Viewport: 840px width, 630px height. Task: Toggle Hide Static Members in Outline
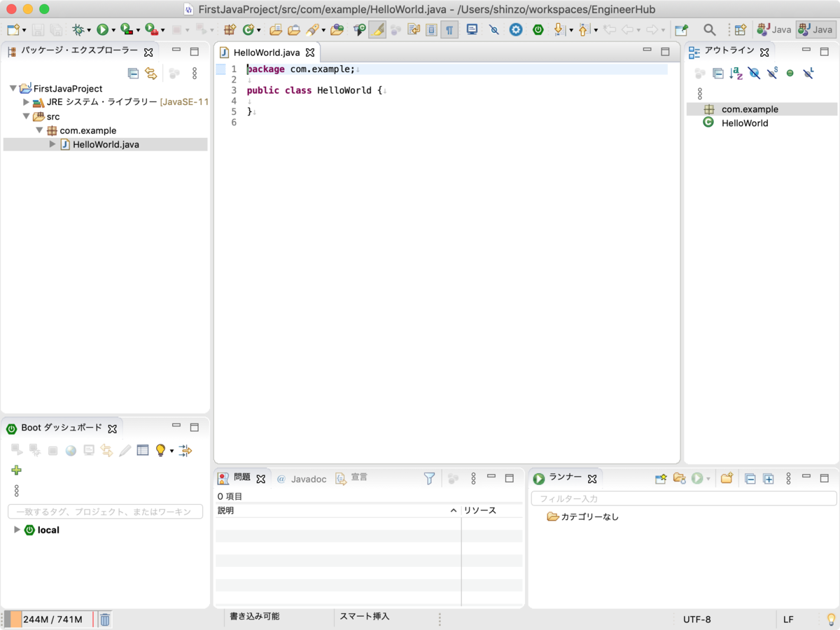click(x=772, y=73)
